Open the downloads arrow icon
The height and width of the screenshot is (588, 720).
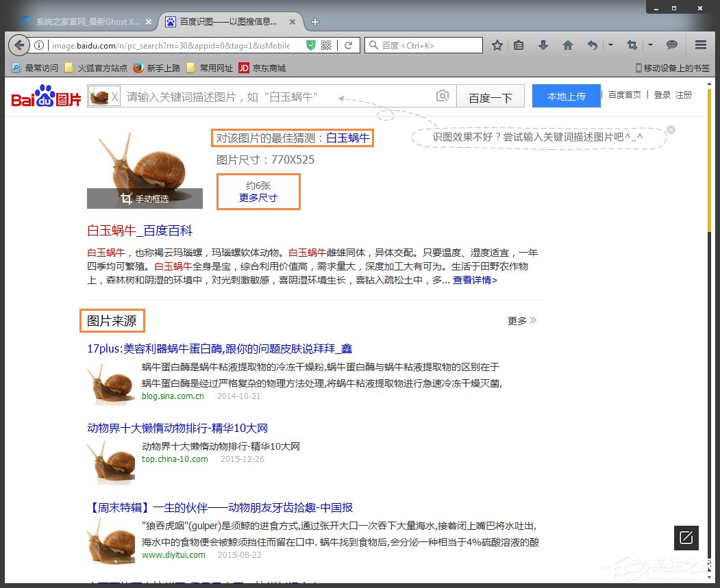click(542, 44)
